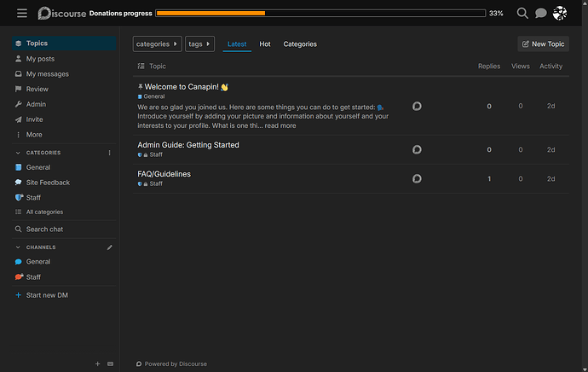588x372 pixels.
Task: Open the user avatar menu
Action: [560, 13]
